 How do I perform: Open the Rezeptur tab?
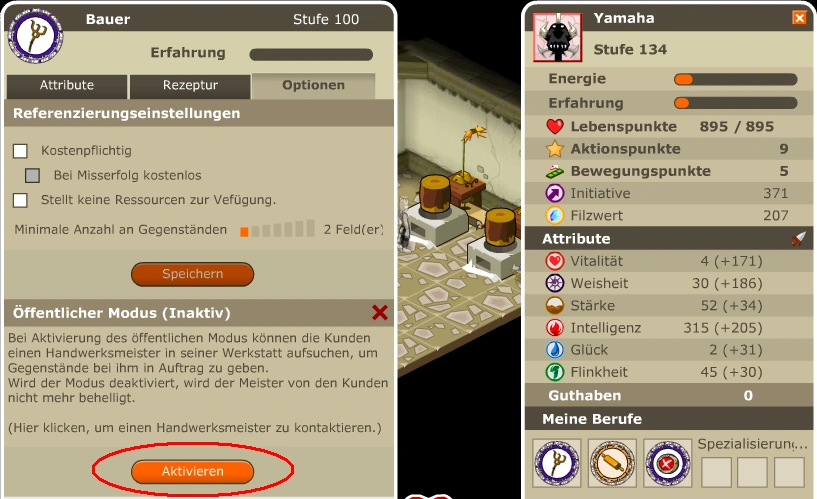(x=190, y=86)
